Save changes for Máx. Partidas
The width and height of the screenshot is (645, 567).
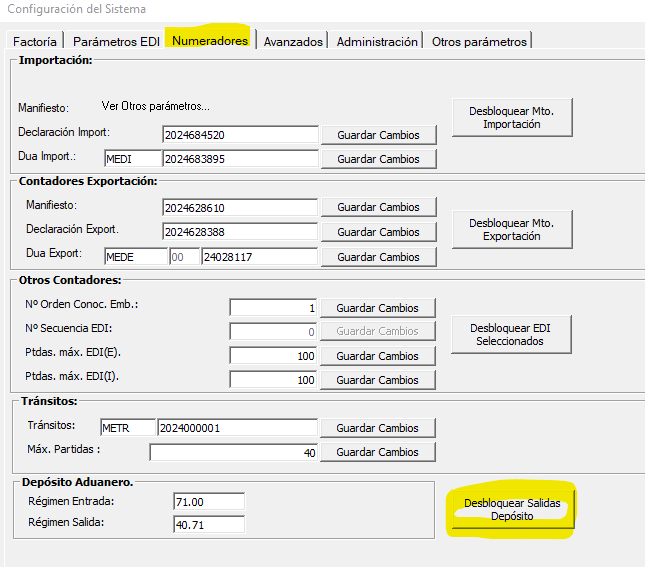pyautogui.click(x=378, y=452)
